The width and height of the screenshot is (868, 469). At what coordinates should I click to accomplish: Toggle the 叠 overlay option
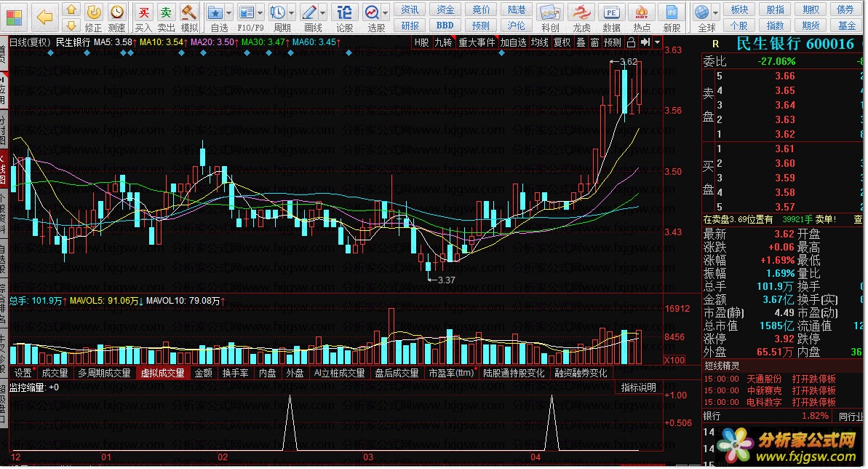(581, 42)
